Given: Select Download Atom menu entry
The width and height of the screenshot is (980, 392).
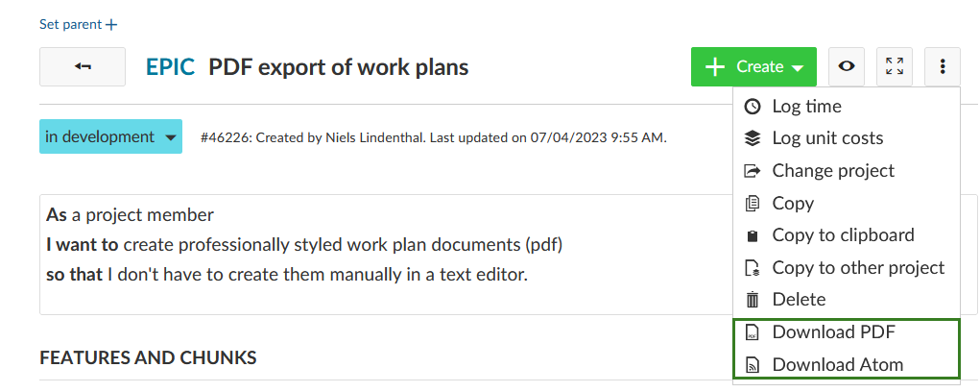Looking at the screenshot, I should (837, 365).
